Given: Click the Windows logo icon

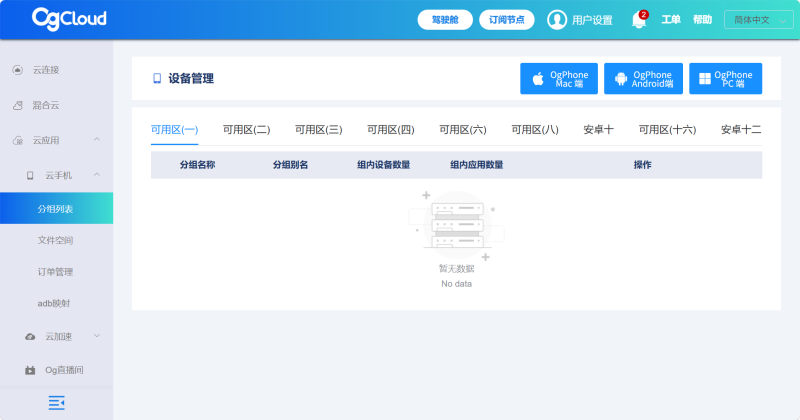Looking at the screenshot, I should point(705,79).
